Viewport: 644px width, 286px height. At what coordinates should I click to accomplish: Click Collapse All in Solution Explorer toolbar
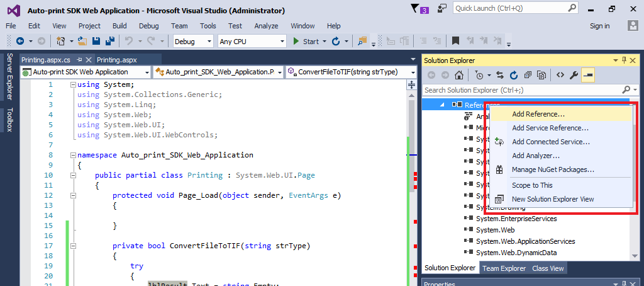(528, 76)
